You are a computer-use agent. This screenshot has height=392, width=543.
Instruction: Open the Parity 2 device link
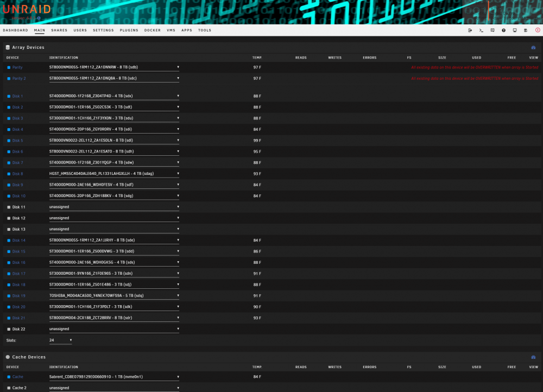(19, 79)
